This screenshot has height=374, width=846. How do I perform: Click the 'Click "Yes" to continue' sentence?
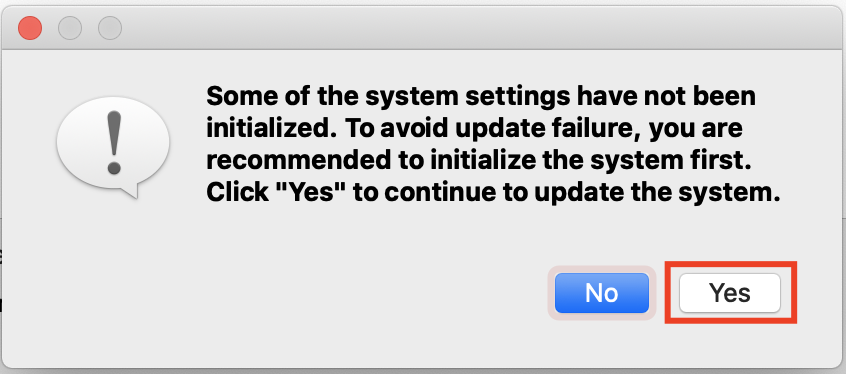pos(493,193)
